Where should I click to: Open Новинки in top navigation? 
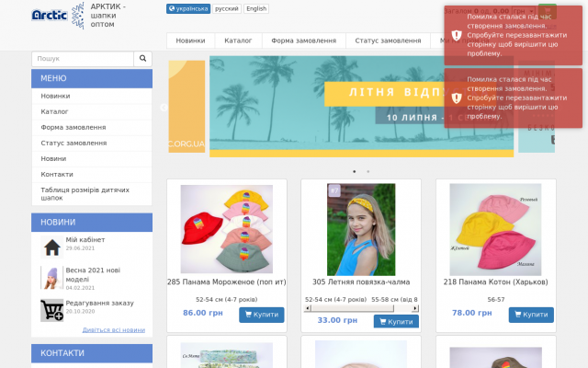pos(190,40)
